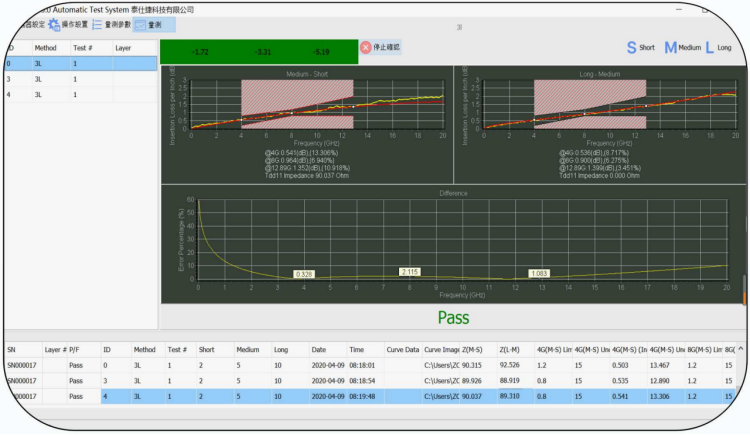Click the 90.037 Z(M-S) cell

pyautogui.click(x=472, y=397)
